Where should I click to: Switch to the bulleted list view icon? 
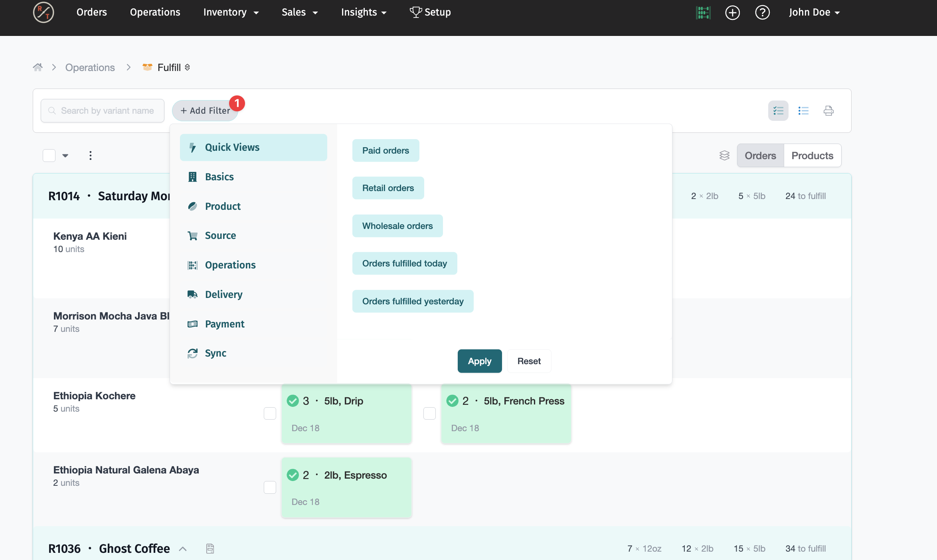coord(803,110)
